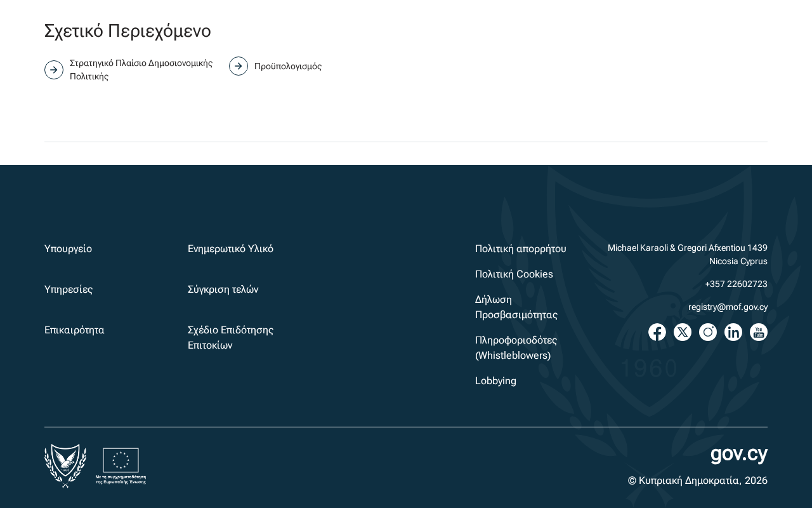Open the YouTube social icon
Image resolution: width=812 pixels, height=508 pixels.
pos(759,332)
